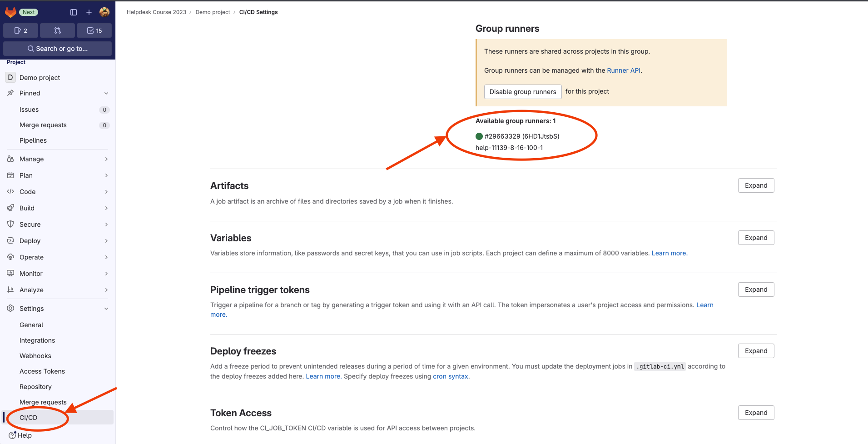Select Access Tokens in Settings
Image resolution: width=868 pixels, height=444 pixels.
42,371
